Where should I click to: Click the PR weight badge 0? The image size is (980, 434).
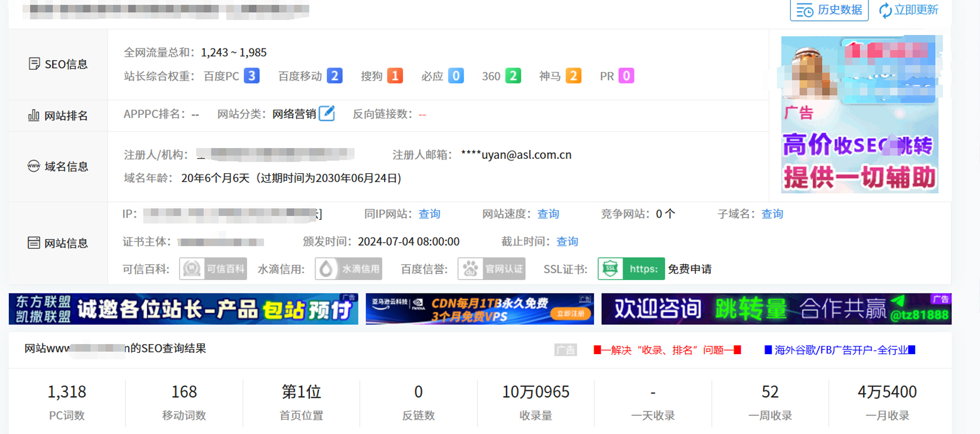[626, 76]
